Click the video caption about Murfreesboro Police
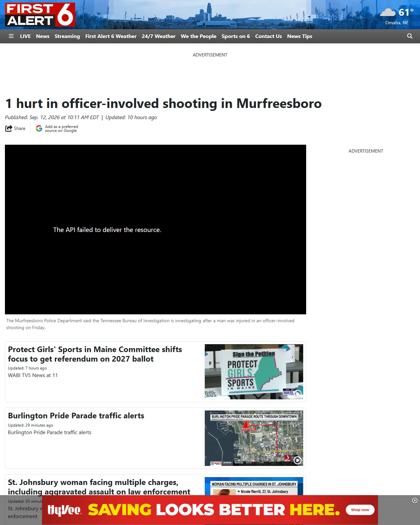This screenshot has height=525, width=420. [150, 324]
